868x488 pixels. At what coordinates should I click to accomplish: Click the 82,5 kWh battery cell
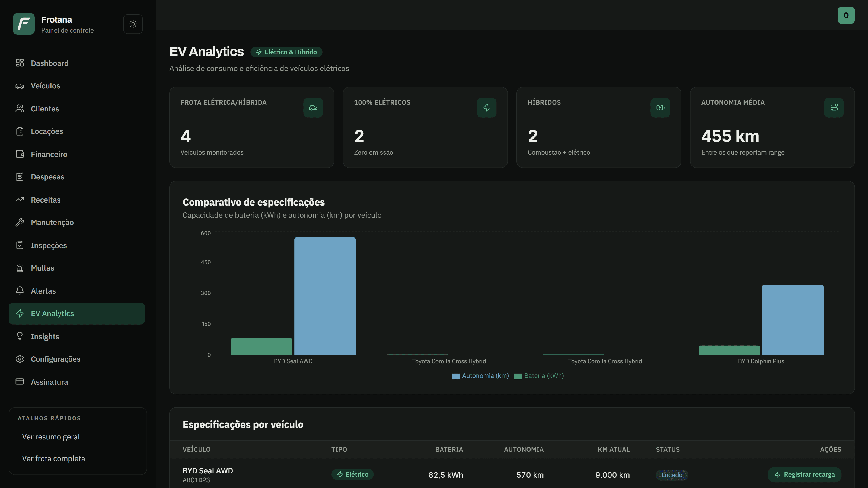click(x=445, y=475)
